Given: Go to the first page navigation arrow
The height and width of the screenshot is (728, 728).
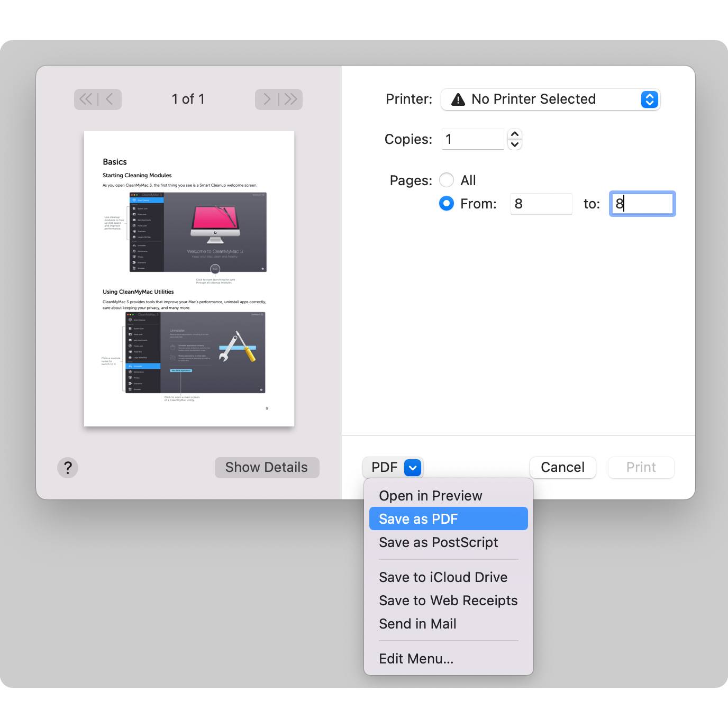Looking at the screenshot, I should 86,99.
